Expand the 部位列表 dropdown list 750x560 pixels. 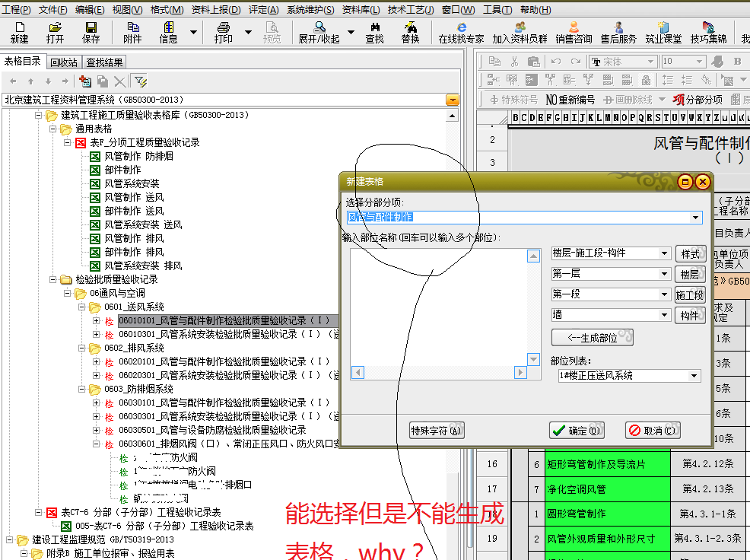pos(694,376)
